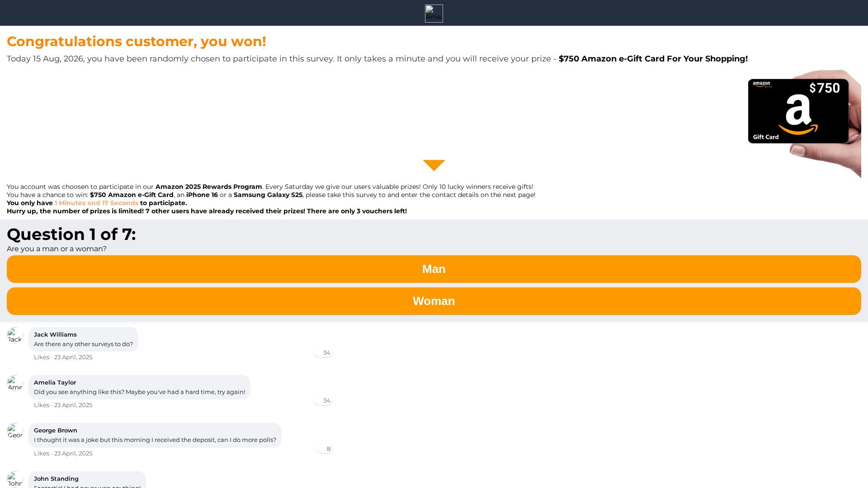Click the 'iPhone 16' prize text

pyautogui.click(x=202, y=195)
